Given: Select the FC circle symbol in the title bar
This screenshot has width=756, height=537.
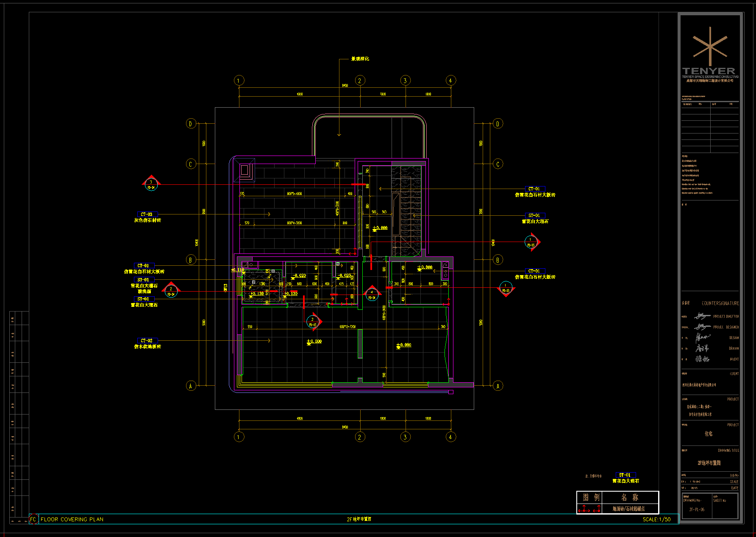Looking at the screenshot, I should [x=33, y=519].
